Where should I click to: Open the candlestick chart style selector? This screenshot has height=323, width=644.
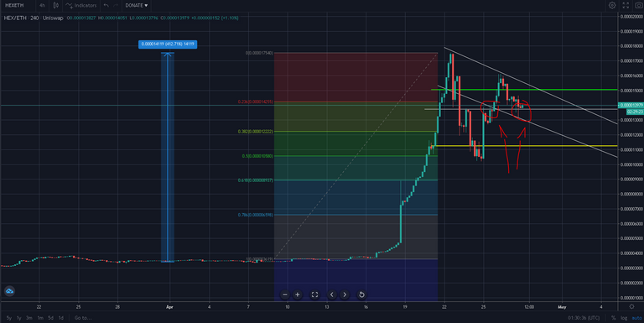coord(56,5)
